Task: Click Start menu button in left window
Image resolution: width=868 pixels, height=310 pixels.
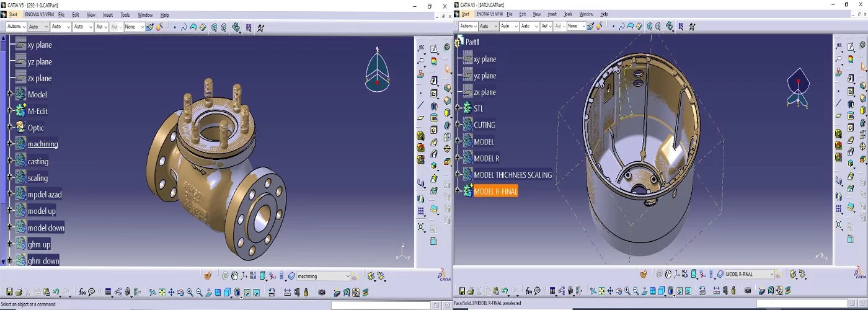Action: pos(13,15)
